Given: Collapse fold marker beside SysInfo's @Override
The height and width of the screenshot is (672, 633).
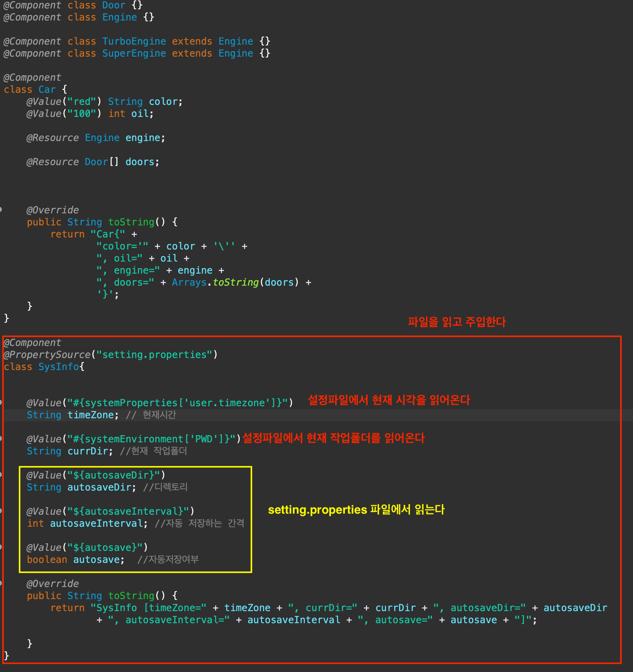Looking at the screenshot, I should click(x=1, y=583).
